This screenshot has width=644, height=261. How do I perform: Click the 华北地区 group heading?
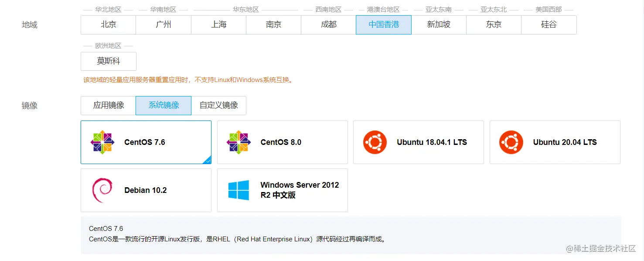[x=109, y=9]
